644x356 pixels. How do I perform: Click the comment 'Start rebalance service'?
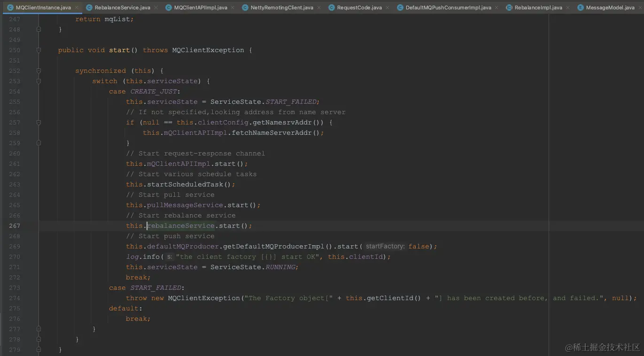(x=181, y=216)
